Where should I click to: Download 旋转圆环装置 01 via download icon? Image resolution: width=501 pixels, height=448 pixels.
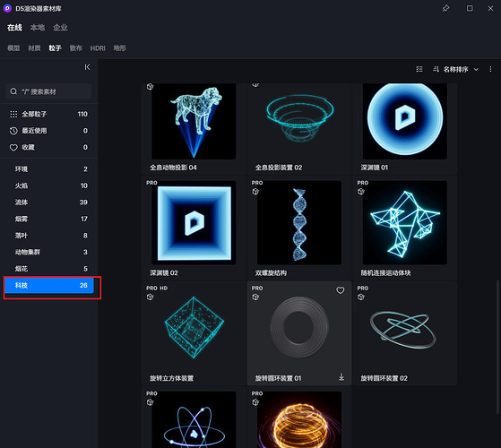click(x=341, y=377)
